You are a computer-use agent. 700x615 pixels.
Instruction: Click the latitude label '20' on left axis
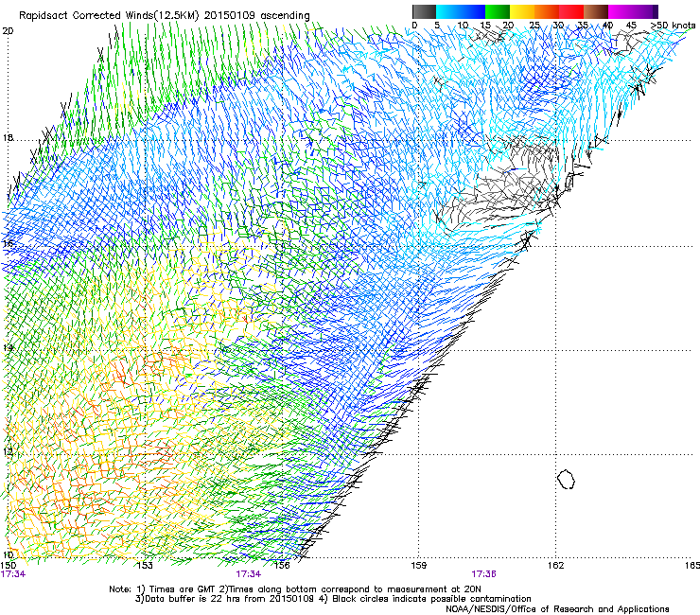click(x=8, y=31)
